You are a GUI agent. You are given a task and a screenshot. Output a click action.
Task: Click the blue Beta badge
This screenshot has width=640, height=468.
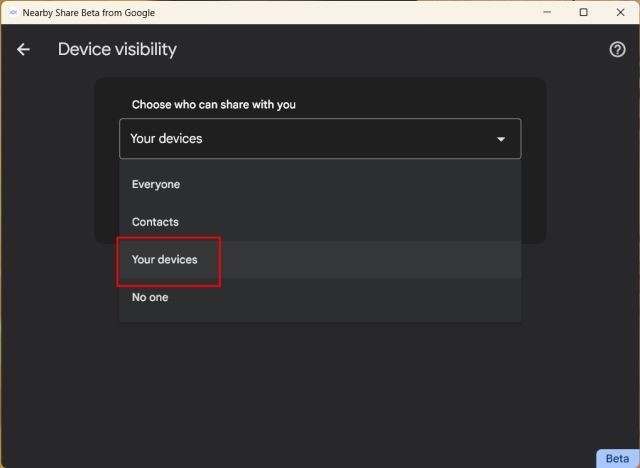[x=617, y=459]
